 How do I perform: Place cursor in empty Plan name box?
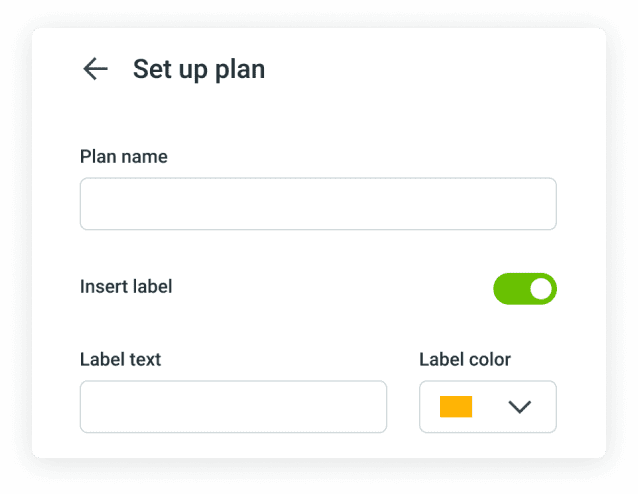(317, 204)
